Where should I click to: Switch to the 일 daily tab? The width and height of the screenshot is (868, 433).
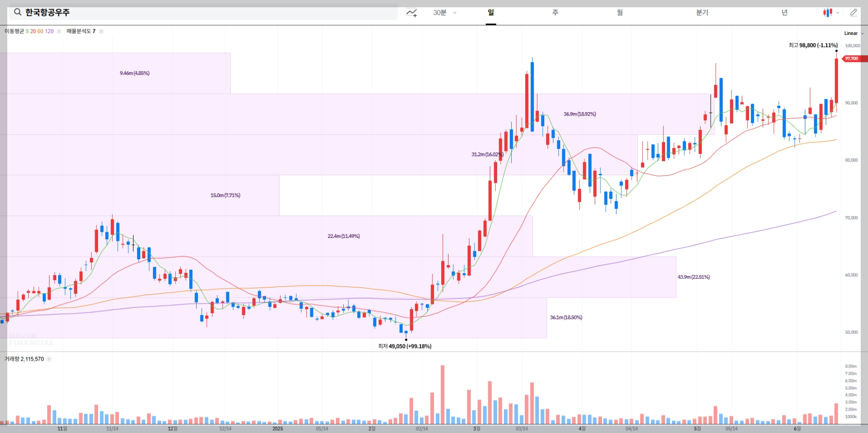(491, 13)
